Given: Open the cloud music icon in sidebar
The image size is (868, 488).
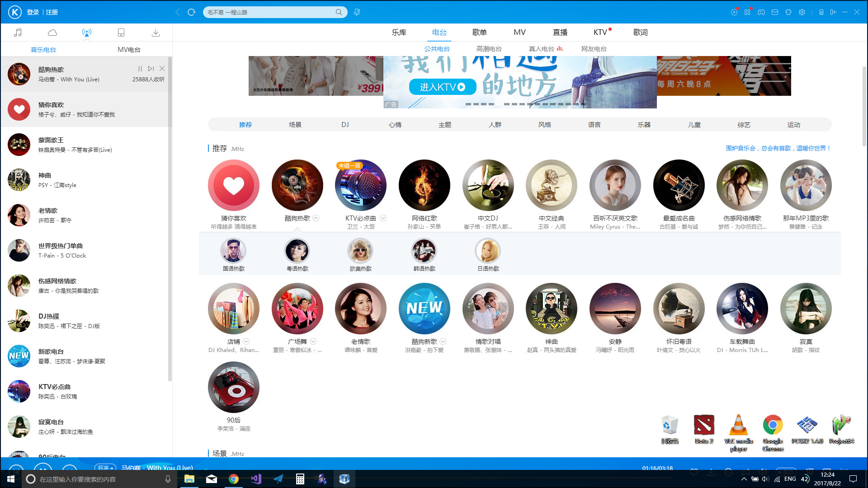Looking at the screenshot, I should pyautogui.click(x=52, y=32).
